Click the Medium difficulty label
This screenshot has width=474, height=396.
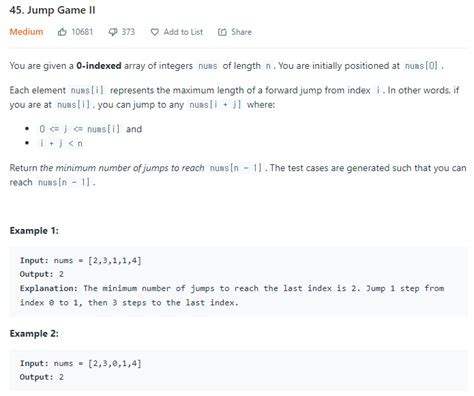pyautogui.click(x=26, y=32)
